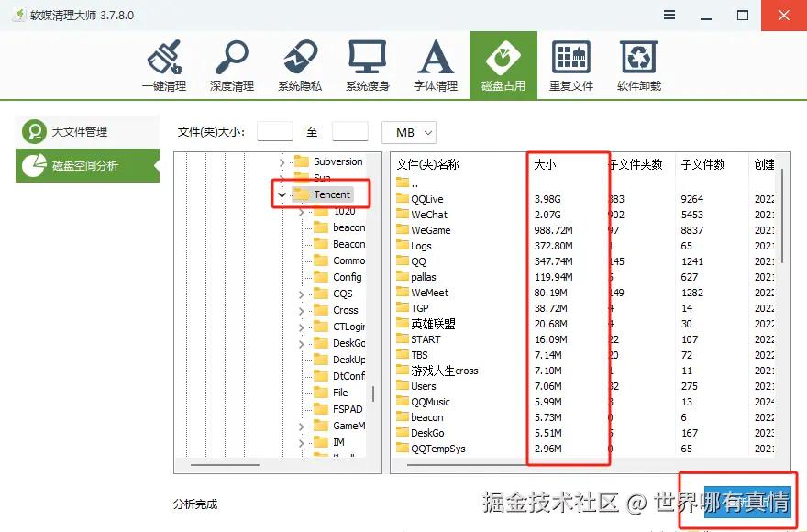Select the QQMusic row in file list
This screenshot has height=532, width=807.
pos(585,402)
